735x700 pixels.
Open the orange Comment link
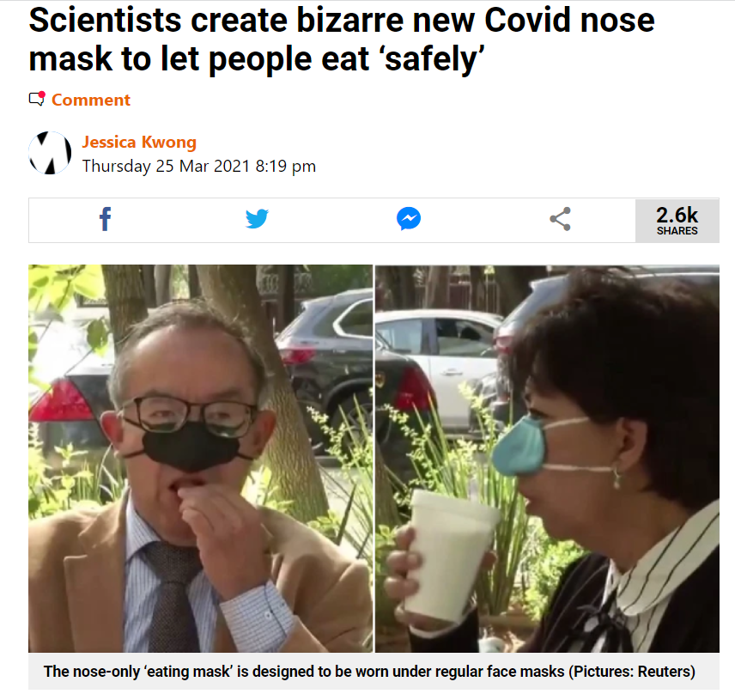coord(91,100)
